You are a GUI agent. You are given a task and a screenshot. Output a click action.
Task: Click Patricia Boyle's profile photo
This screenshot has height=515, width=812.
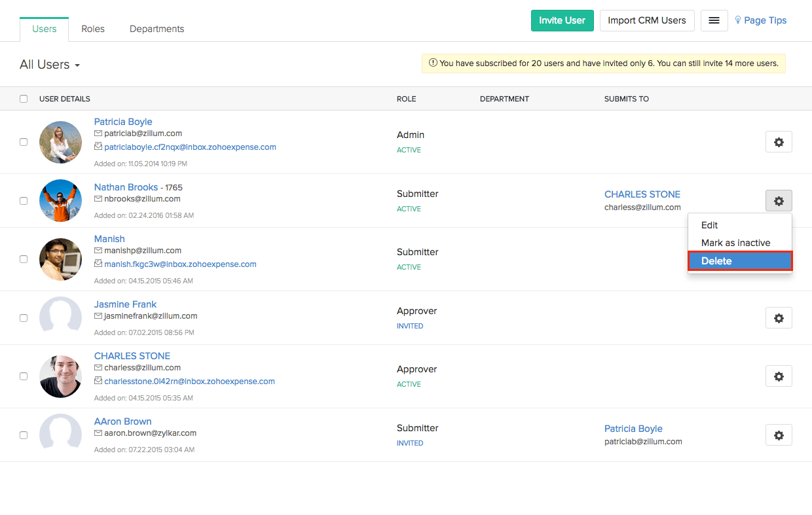(x=60, y=142)
